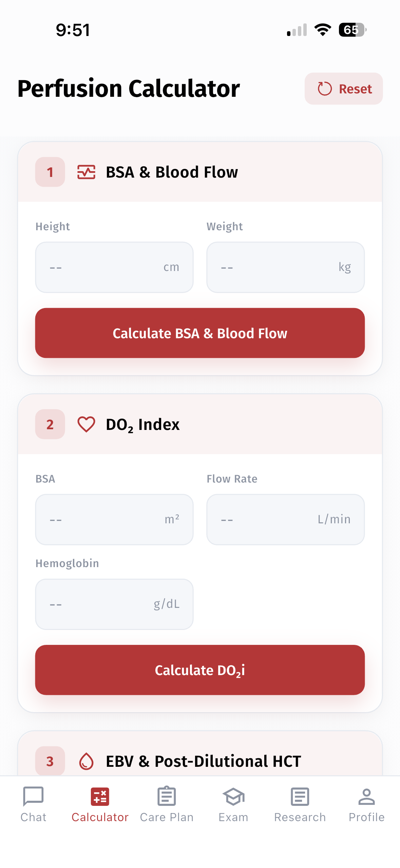Select the Profile person icon
Image resolution: width=400 pixels, height=868 pixels.
tap(367, 796)
